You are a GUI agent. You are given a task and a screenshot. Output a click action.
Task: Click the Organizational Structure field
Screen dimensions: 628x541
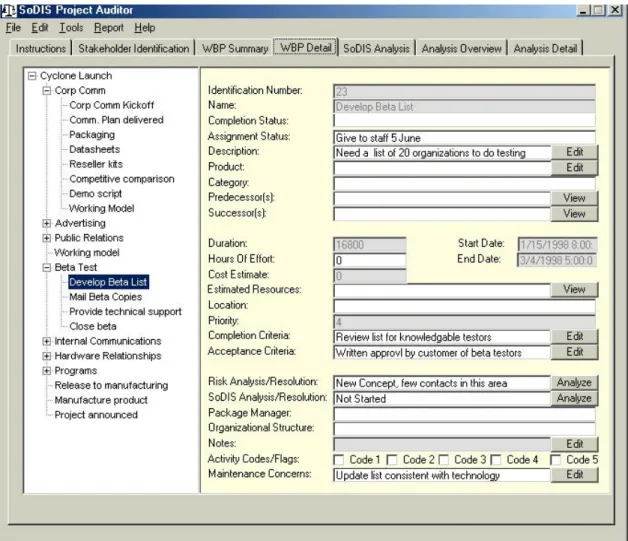click(x=464, y=428)
